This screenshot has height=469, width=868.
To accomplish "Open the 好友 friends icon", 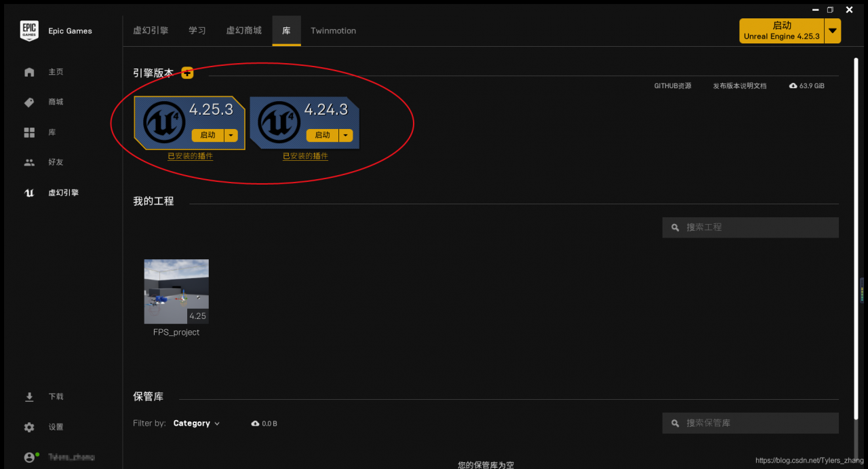I will tap(29, 163).
